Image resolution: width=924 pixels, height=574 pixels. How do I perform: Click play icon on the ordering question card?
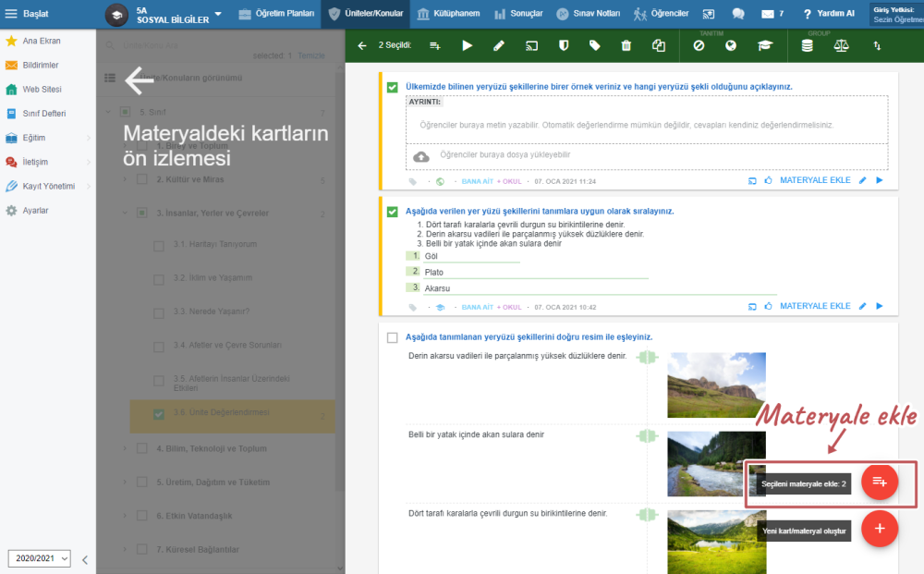click(880, 306)
